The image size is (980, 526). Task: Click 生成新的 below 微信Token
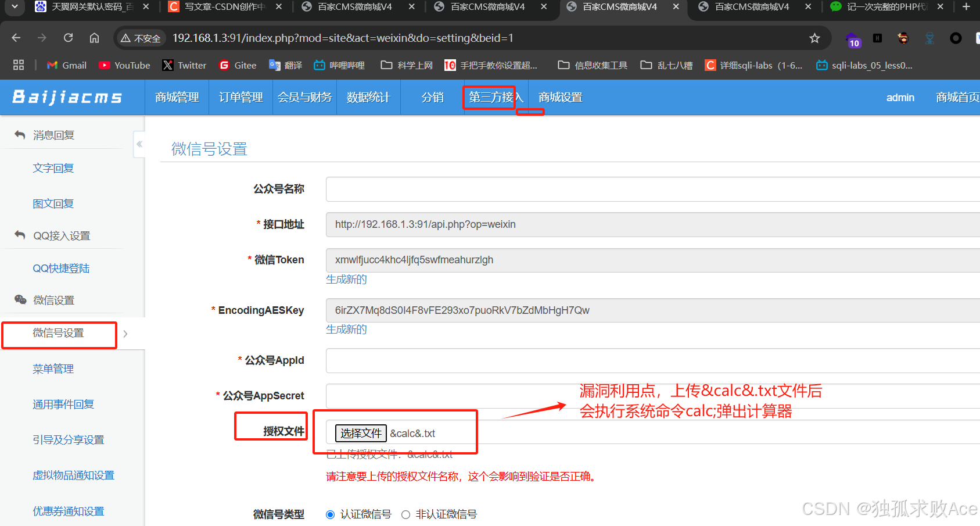pyautogui.click(x=346, y=280)
